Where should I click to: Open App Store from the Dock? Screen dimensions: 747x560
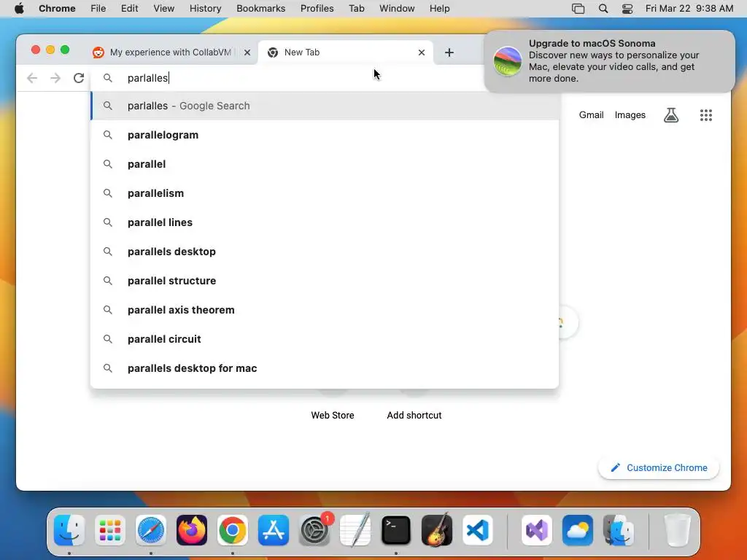point(274,530)
